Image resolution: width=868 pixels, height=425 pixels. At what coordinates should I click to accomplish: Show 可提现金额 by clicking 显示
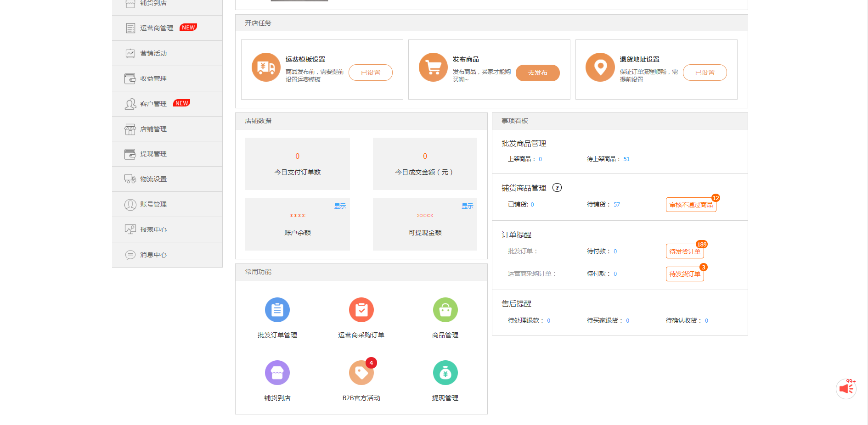point(468,206)
